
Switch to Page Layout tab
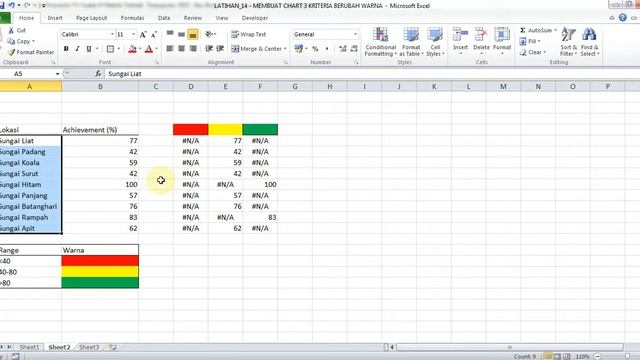(x=91, y=18)
